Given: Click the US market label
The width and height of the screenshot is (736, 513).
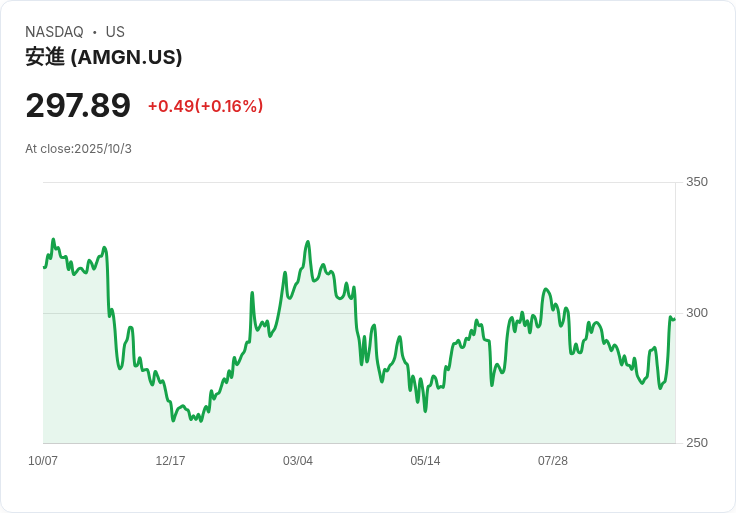Looking at the screenshot, I should [x=115, y=32].
